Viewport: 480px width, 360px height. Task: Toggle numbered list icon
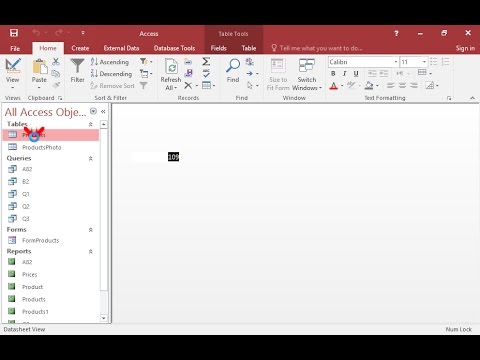pos(446,62)
